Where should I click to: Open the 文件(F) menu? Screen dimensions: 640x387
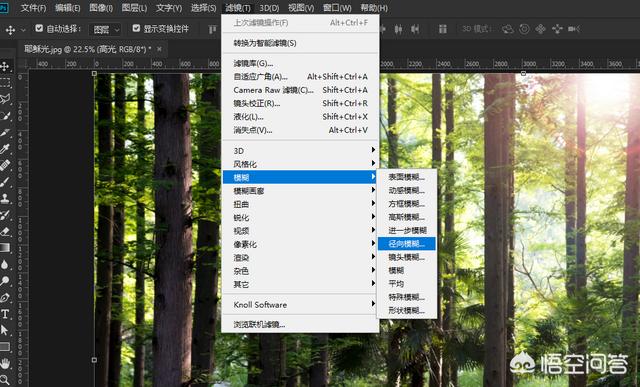coord(33,8)
